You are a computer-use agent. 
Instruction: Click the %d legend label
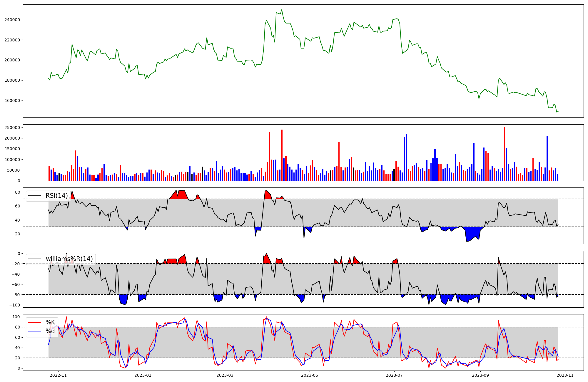50,331
